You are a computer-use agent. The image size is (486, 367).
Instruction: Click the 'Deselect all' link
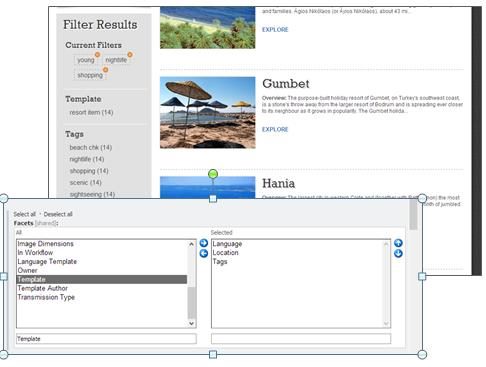click(x=58, y=214)
